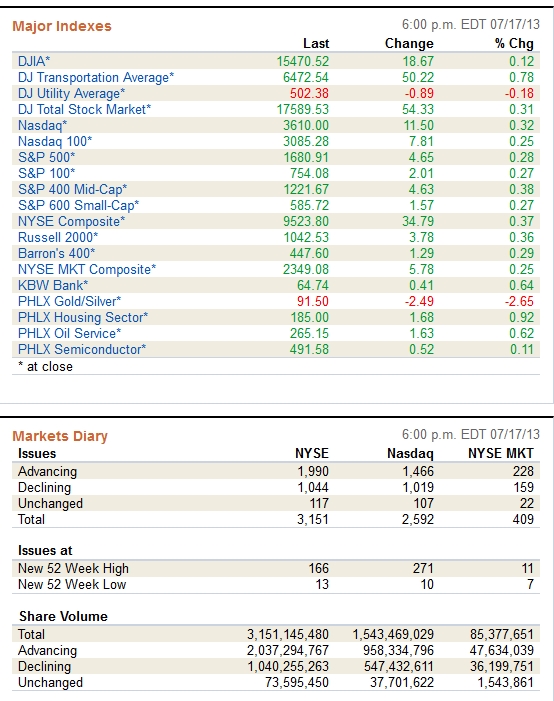Select Nasdaq last value 3610.00
The width and height of the screenshot is (554, 701).
pos(306,126)
